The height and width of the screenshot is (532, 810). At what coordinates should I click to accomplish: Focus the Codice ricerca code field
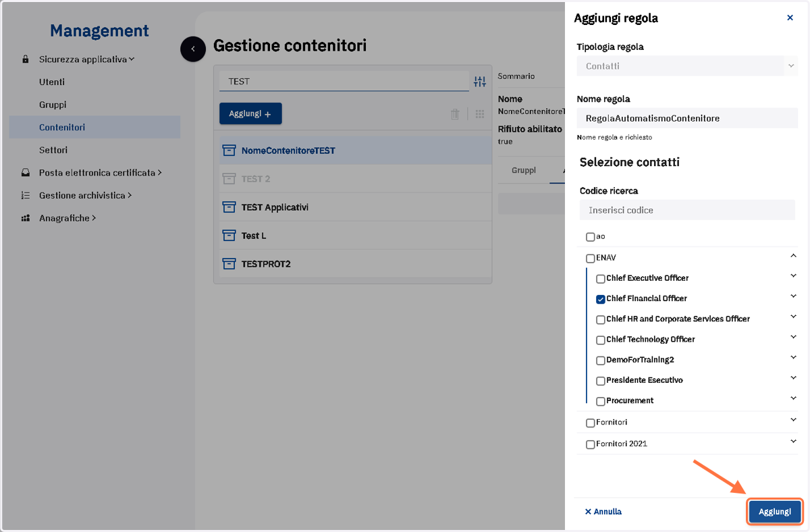click(687, 210)
